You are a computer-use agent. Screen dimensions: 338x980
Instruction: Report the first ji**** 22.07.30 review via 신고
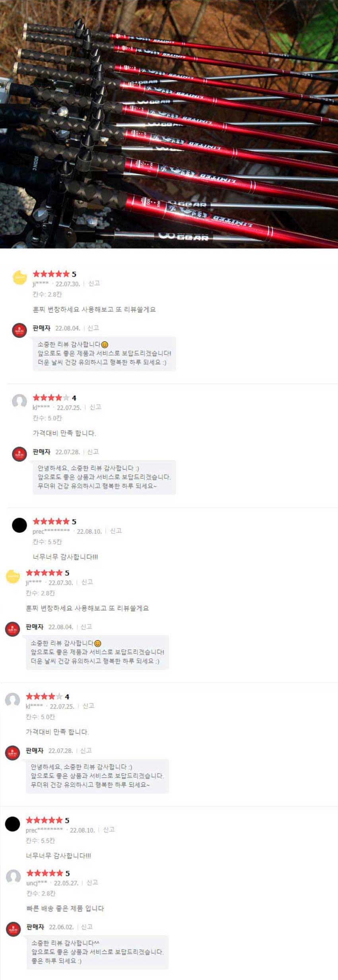[94, 283]
